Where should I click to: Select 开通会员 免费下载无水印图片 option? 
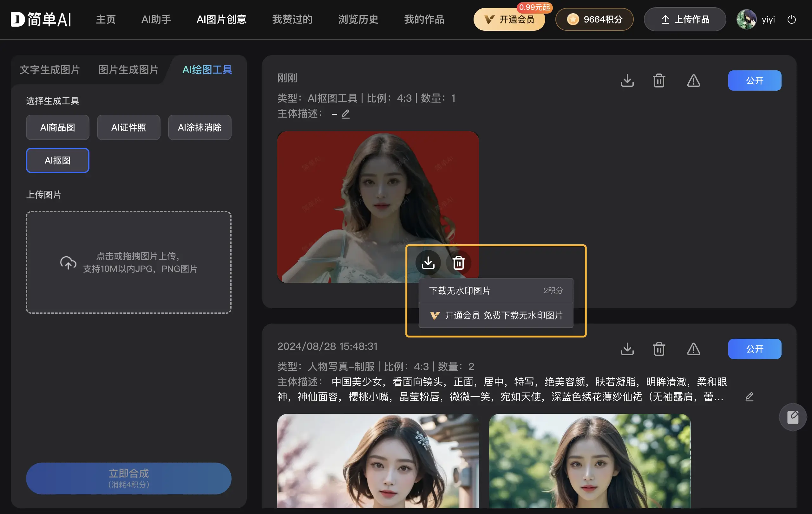coord(496,315)
